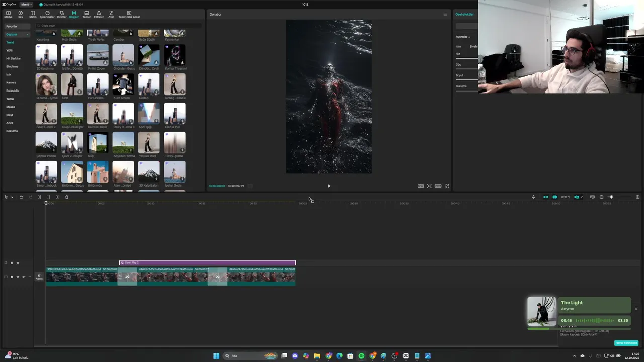Open the preview zoom-to-fit control
The width and height of the screenshot is (644, 362).
point(429,186)
